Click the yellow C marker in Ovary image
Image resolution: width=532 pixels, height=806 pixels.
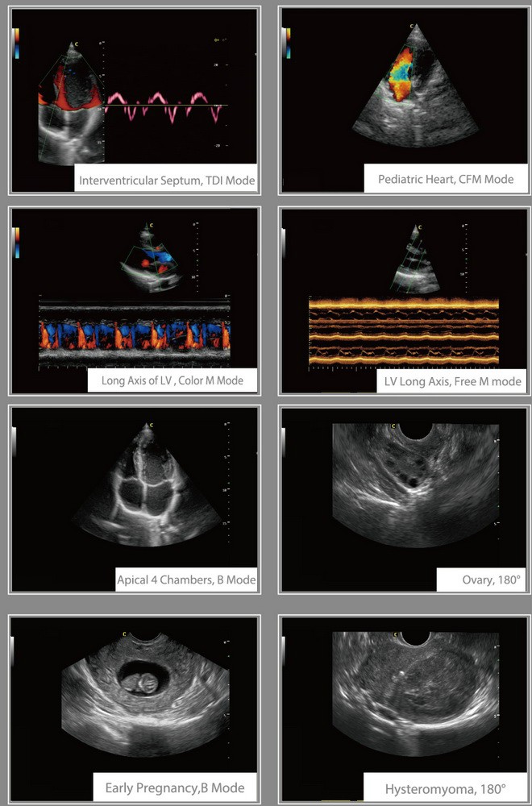393,426
